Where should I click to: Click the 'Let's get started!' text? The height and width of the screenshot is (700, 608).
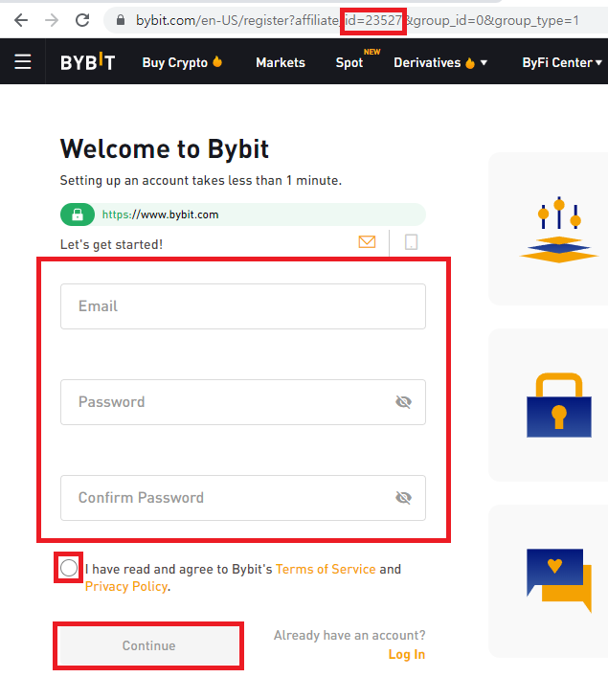(111, 244)
